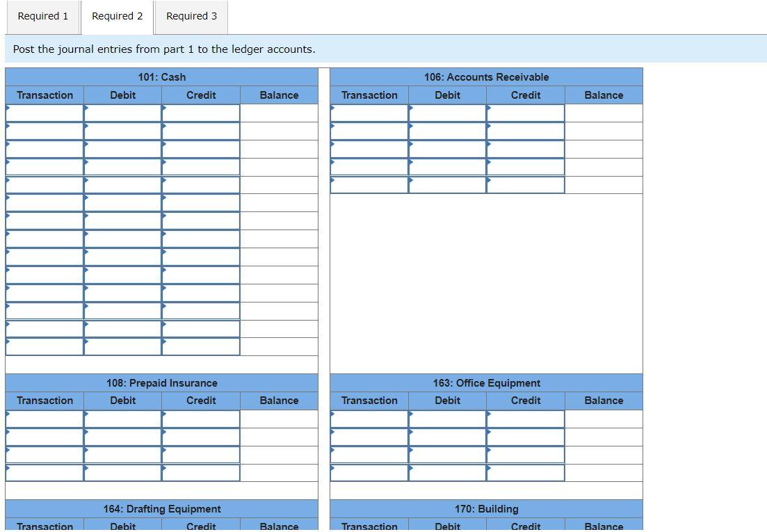Click Credit header in Prepaid Insurance ledger
The height and width of the screenshot is (532, 767).
click(x=201, y=401)
